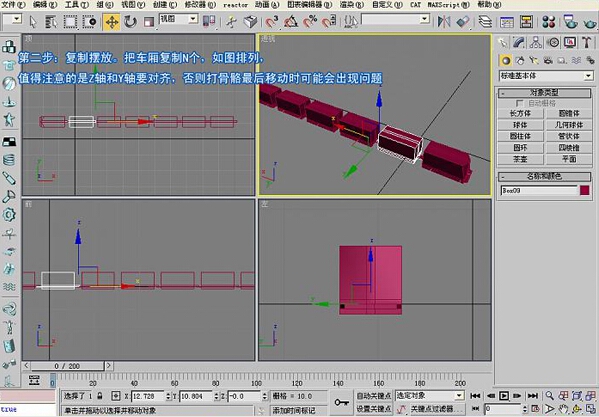Select Lights category icon

click(x=534, y=60)
